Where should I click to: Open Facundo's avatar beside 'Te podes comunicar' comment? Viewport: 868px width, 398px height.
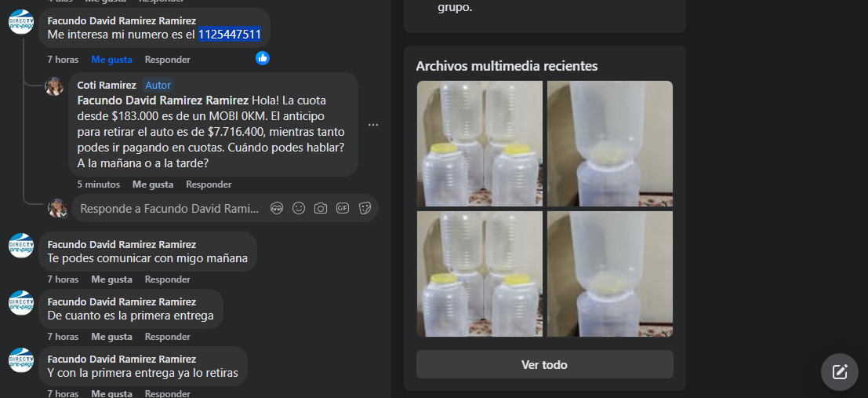pyautogui.click(x=21, y=246)
